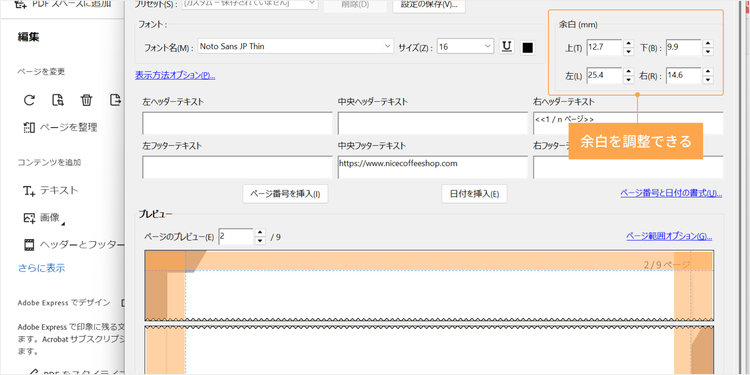Click the 右ヘッダーテキスト input box
The height and width of the screenshot is (375, 750).
click(x=628, y=123)
